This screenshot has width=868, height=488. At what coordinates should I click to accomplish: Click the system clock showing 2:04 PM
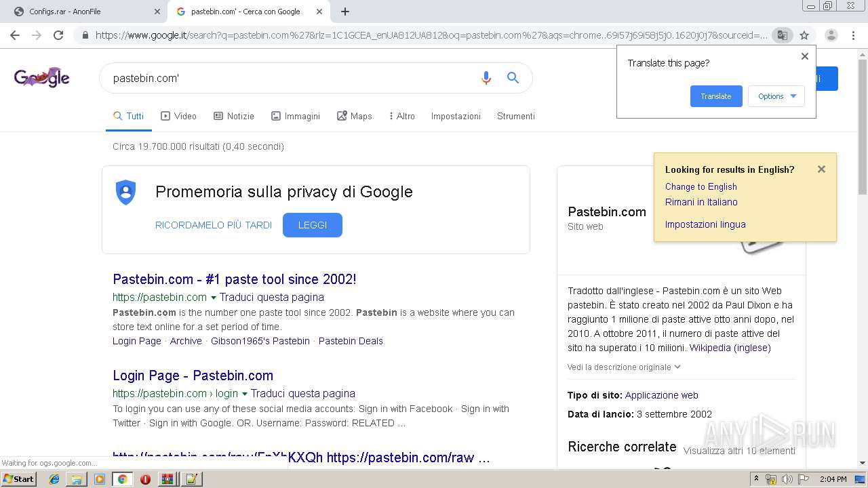[833, 479]
